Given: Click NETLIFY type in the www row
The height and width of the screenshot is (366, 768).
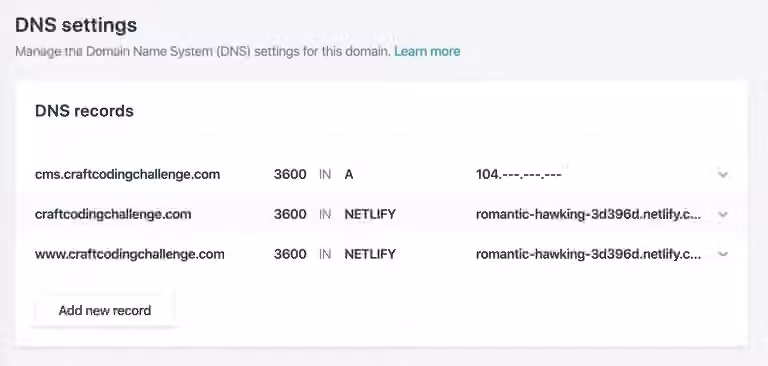Looking at the screenshot, I should click(x=370, y=254).
